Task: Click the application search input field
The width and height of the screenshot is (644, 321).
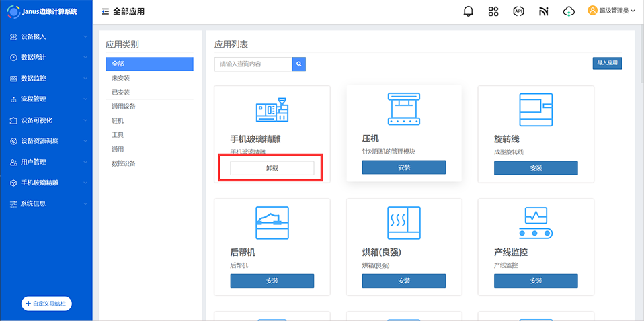Action: (253, 64)
